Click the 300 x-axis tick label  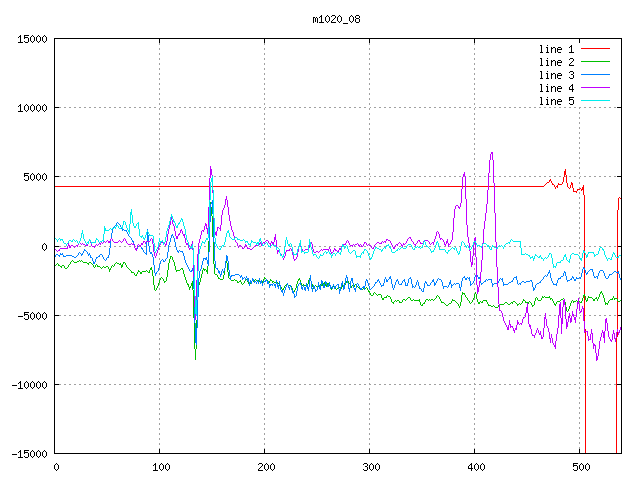[370, 467]
